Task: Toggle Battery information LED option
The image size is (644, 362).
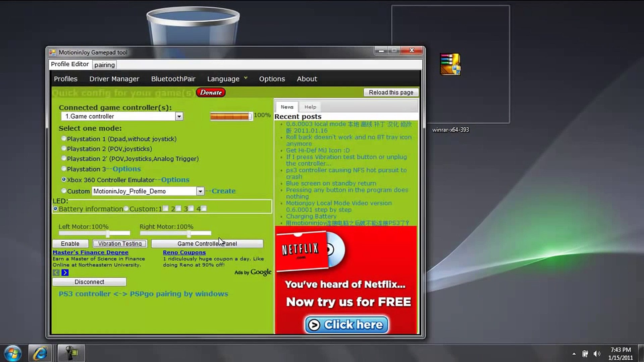Action: (56, 208)
